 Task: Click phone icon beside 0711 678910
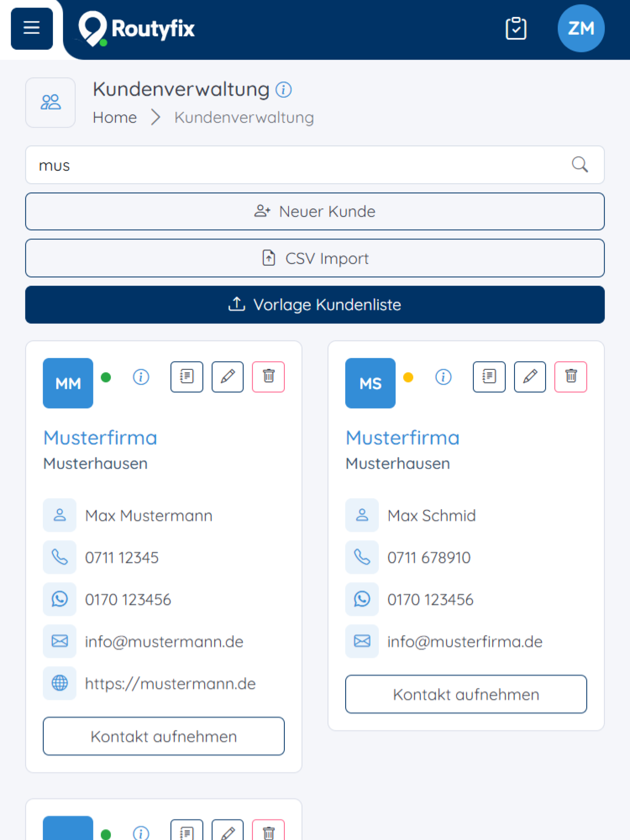tap(362, 557)
